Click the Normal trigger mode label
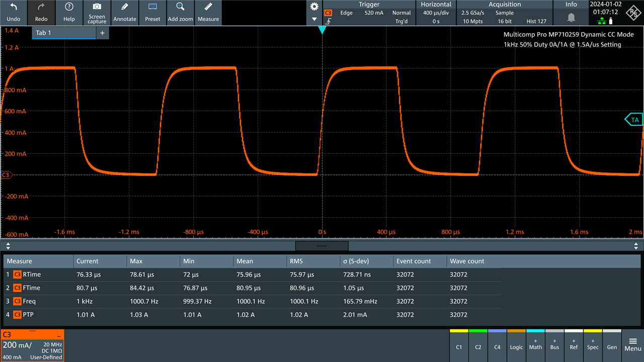The image size is (644, 362). 401,13
